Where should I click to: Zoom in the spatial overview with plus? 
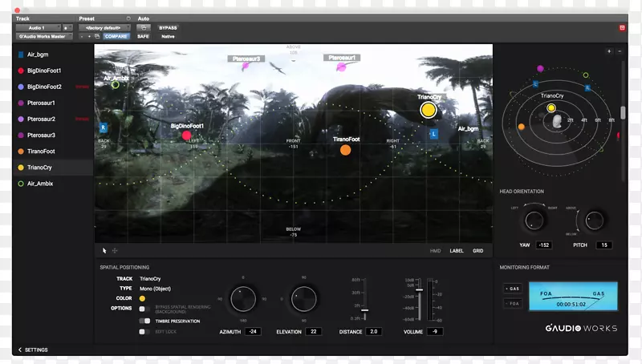coord(609,51)
